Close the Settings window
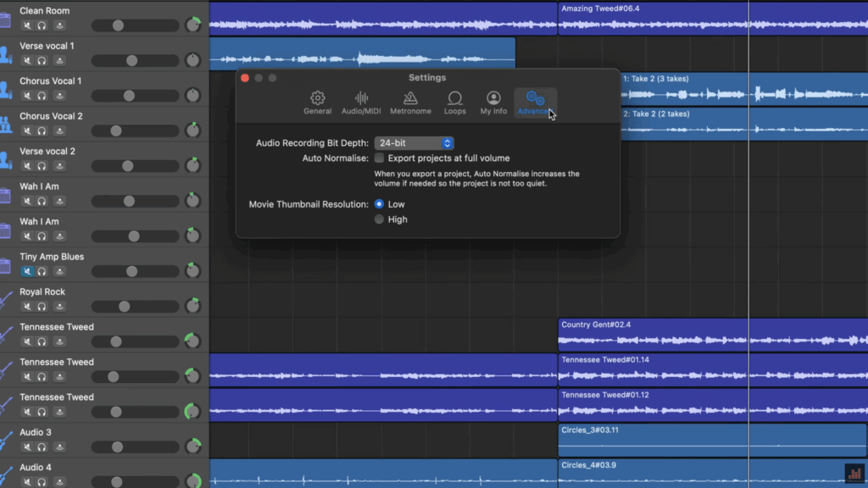868x488 pixels. click(245, 78)
